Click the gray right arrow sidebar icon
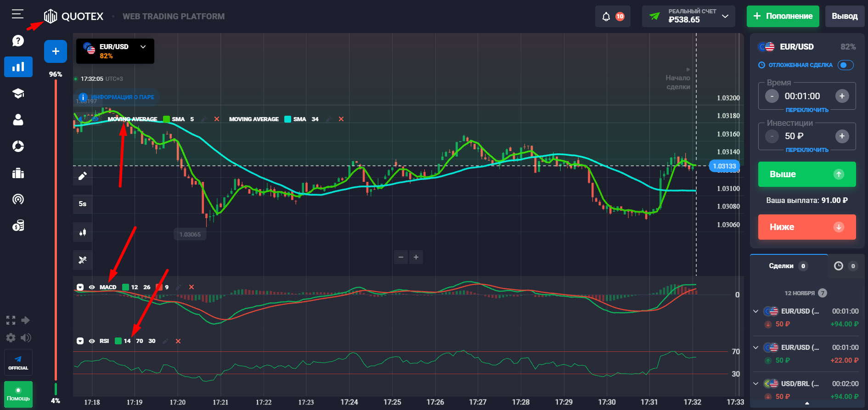The width and height of the screenshot is (868, 410). (26, 320)
